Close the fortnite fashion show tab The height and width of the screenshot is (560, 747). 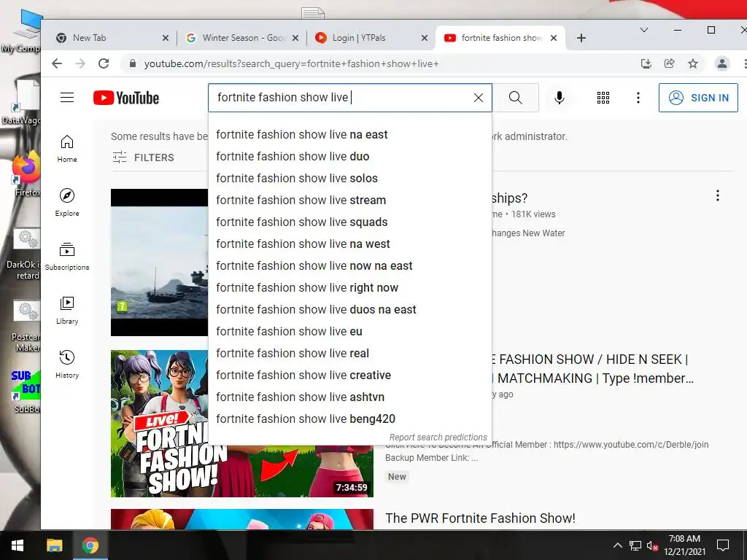pos(554,38)
